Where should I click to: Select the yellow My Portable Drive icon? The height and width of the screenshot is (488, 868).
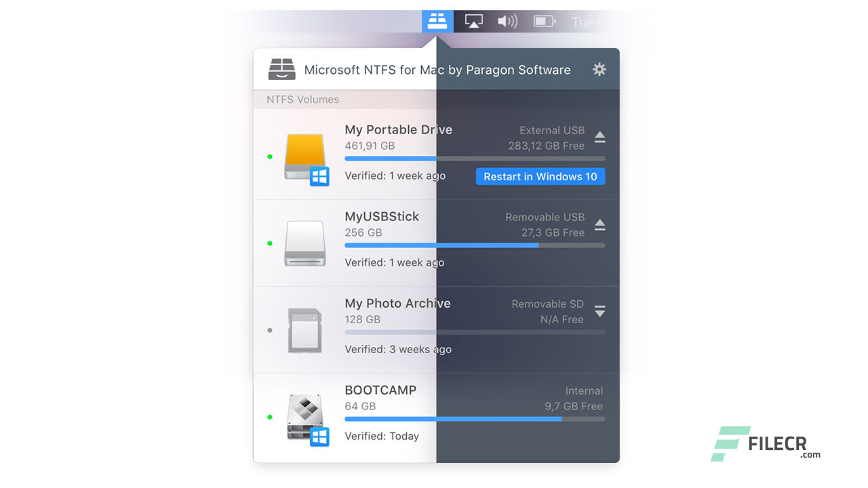tap(307, 159)
